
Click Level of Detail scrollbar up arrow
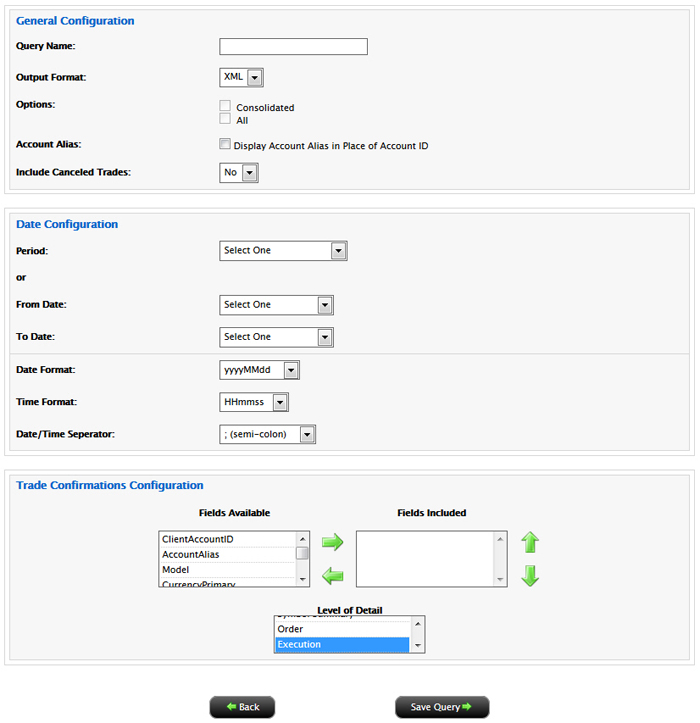coord(417,624)
